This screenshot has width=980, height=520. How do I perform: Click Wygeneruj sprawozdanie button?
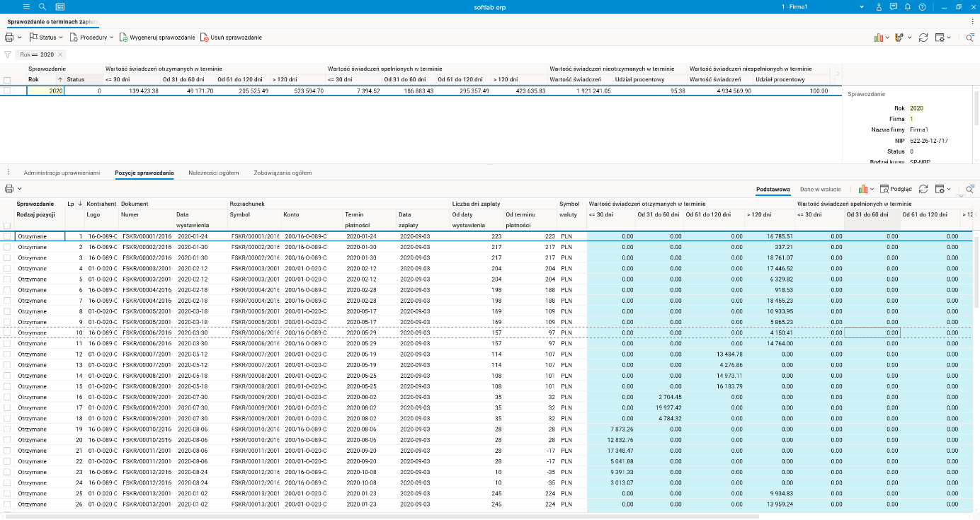(157, 37)
